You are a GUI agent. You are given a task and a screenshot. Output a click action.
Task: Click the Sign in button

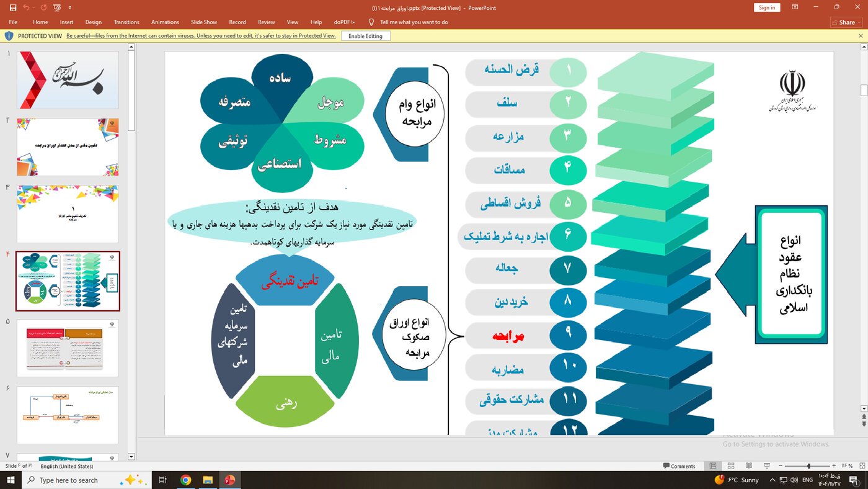click(x=767, y=7)
